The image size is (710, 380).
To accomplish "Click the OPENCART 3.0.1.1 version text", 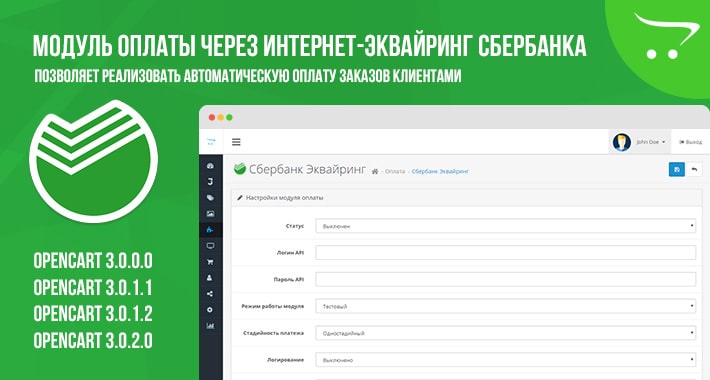I will 93,287.
